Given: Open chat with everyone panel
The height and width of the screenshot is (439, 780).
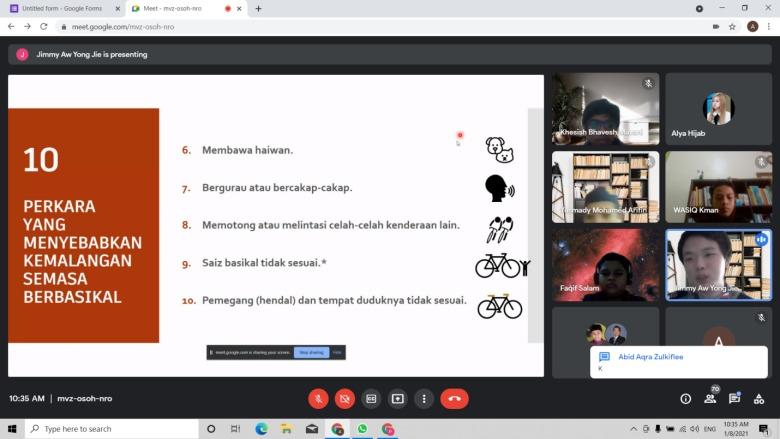Looking at the screenshot, I should click(735, 398).
